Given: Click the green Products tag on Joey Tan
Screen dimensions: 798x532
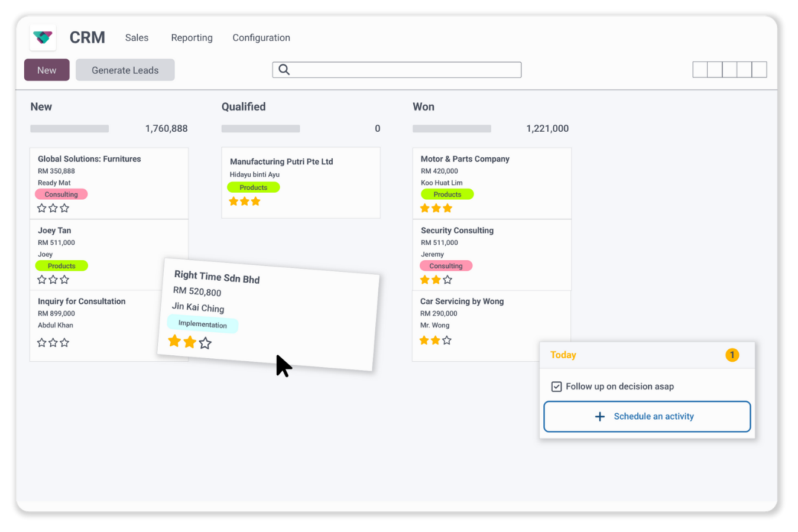Looking at the screenshot, I should tap(61, 266).
